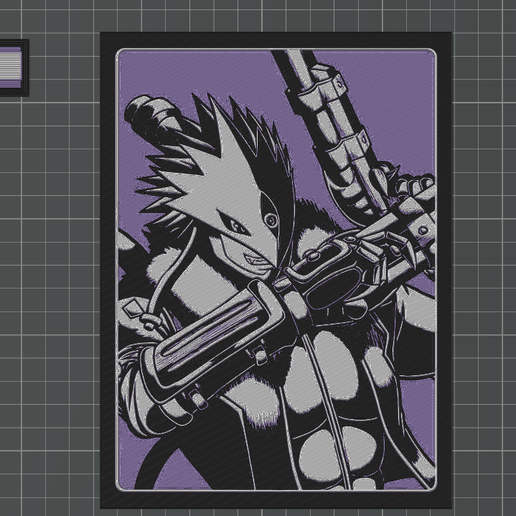Select the small striped prime tower object
The width and height of the screenshot is (516, 516).
(x=13, y=68)
